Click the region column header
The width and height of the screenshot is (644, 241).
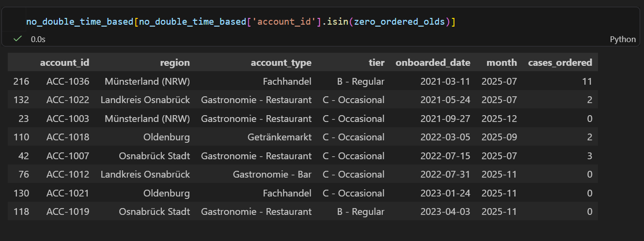[175, 62]
